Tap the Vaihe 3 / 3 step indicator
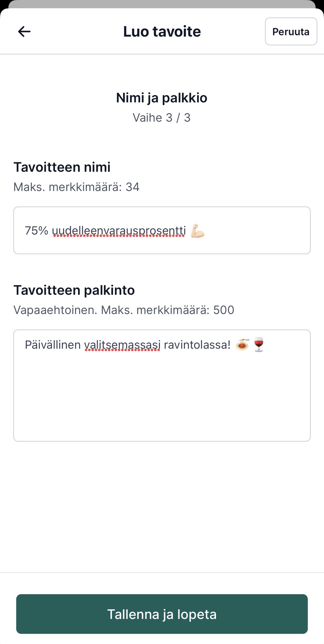The height and width of the screenshot is (644, 324). [x=162, y=118]
